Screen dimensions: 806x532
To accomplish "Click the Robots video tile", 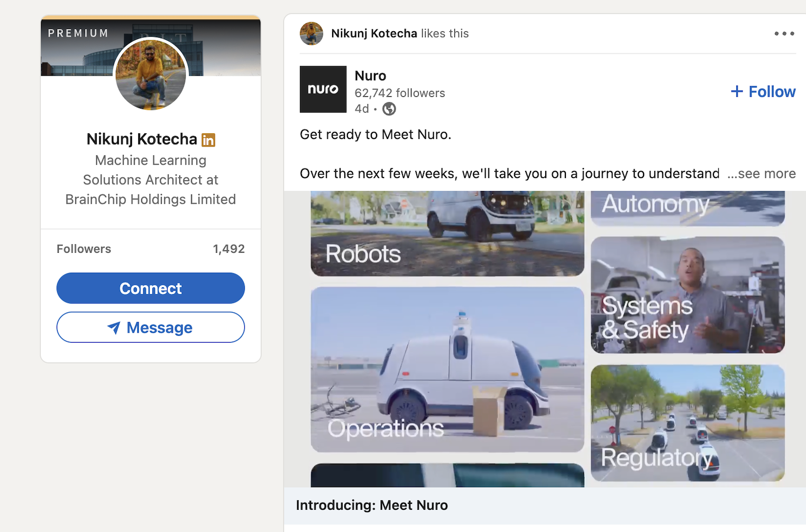I will 447,233.
